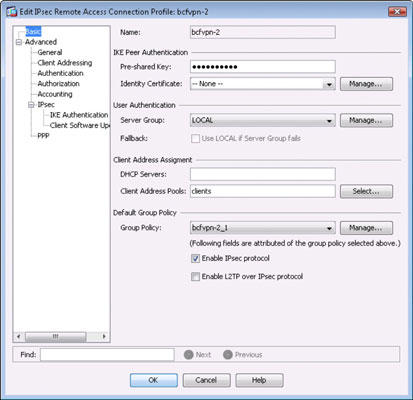Image resolution: width=413 pixels, height=400 pixels.
Task: Open Authorization settings in tree
Action: click(x=58, y=83)
